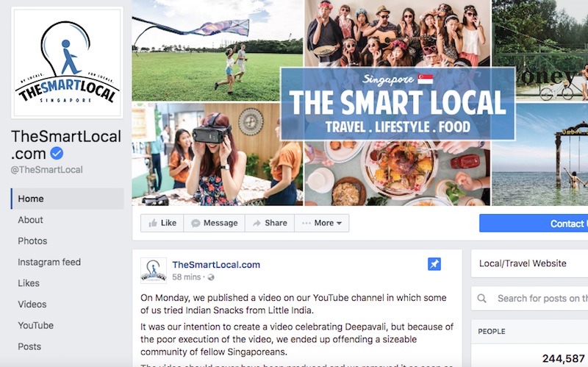Click the thumbs-up icon on Like button
588x367 pixels.
tap(153, 224)
